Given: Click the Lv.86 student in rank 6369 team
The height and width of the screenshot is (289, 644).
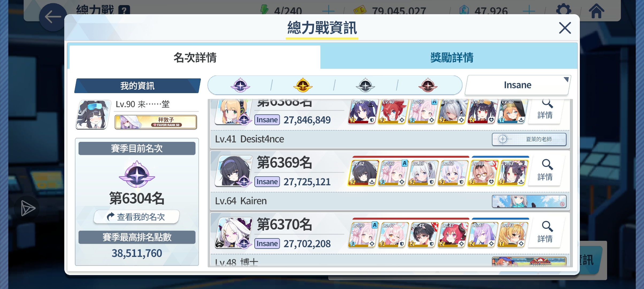Looking at the screenshot, I should pos(393,173).
